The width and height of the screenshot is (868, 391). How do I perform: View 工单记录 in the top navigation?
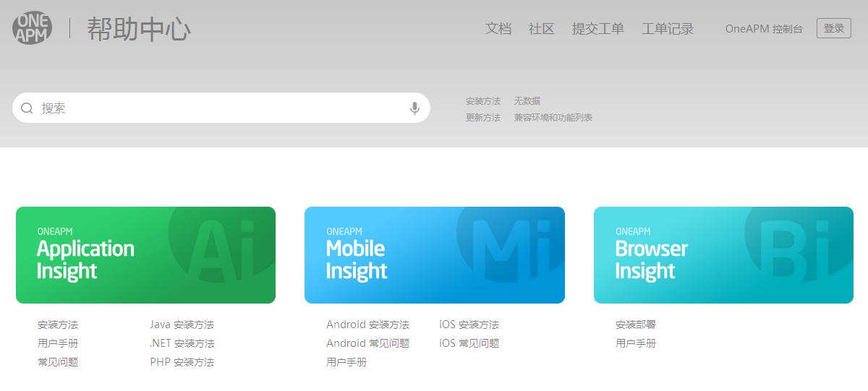(668, 29)
